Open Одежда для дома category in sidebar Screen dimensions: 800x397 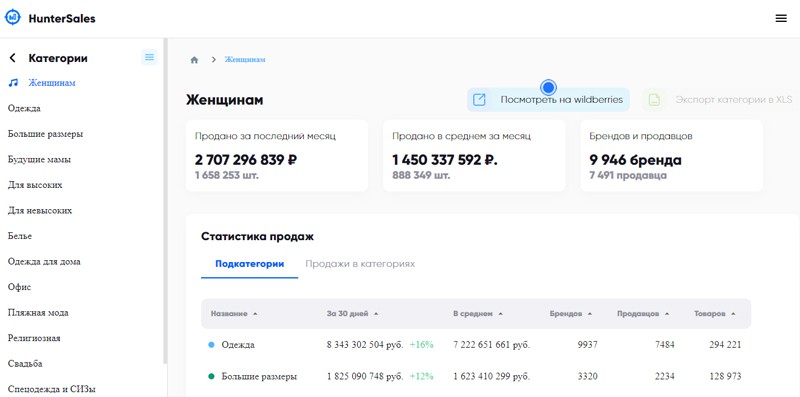click(x=44, y=261)
